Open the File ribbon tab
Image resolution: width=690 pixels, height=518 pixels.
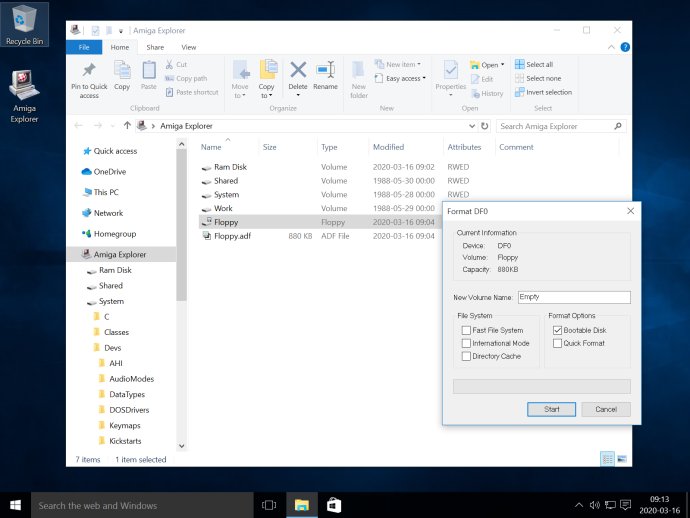[84, 47]
